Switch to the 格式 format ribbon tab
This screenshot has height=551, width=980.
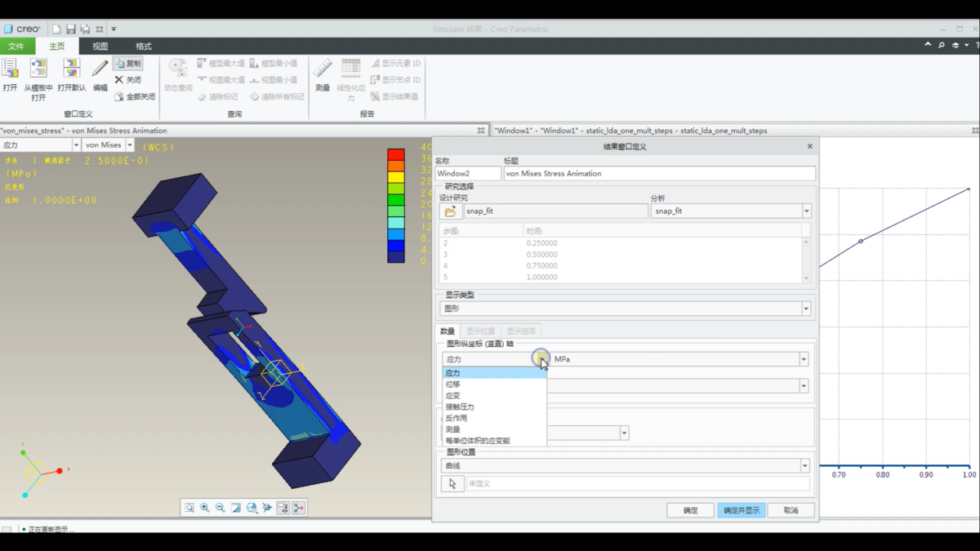(144, 47)
